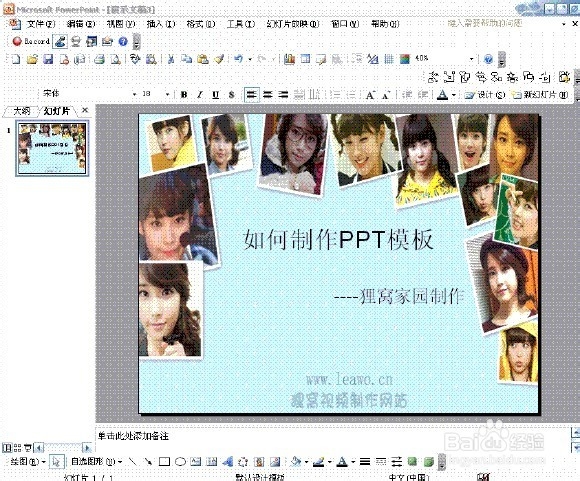Screen dimensions: 580x481
Task: Toggle text shadow S button
Action: click(232, 95)
